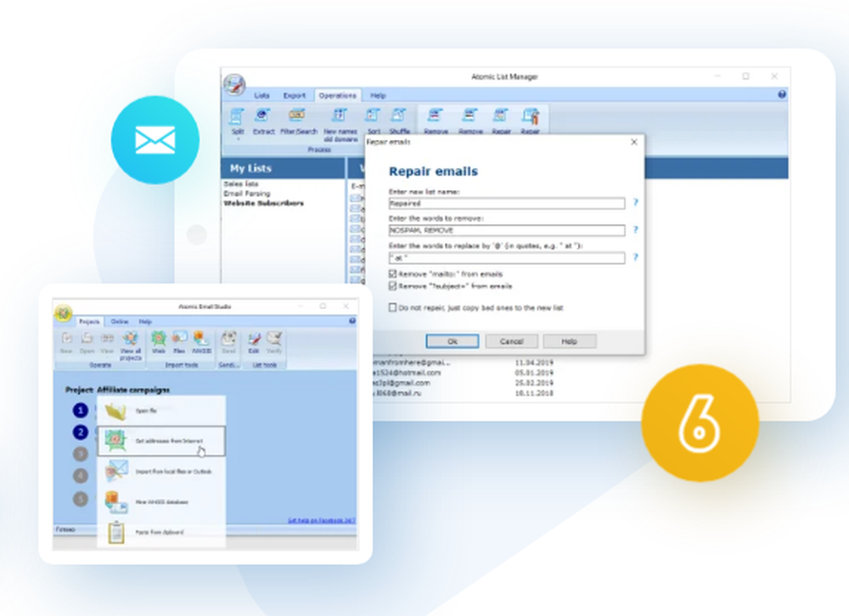Select the row dated 11.04.2019
Image resolution: width=849 pixels, height=616 pixels.
[463, 362]
